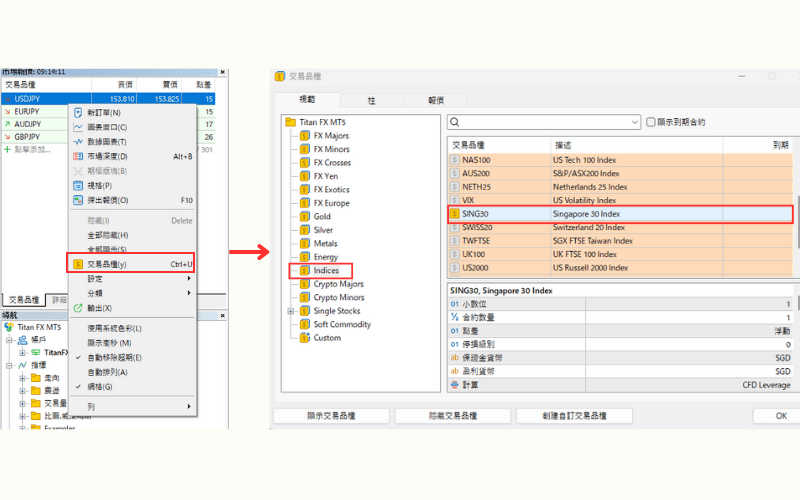Click the Depth of Market icon
Screen dimensions: 800x500
(78, 156)
